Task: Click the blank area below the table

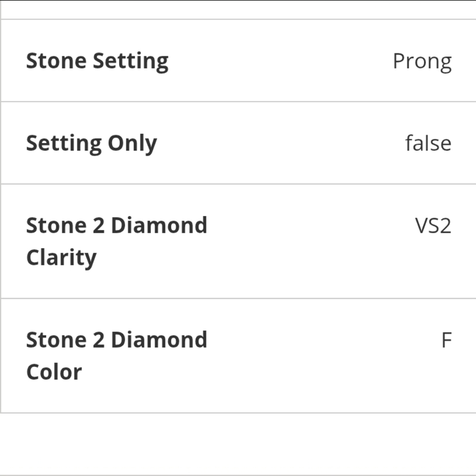Action: [238, 444]
